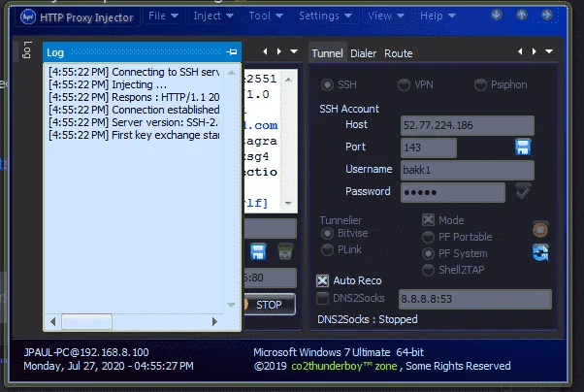584x392 pixels.
Task: Click the Username input field
Action: pyautogui.click(x=467, y=170)
